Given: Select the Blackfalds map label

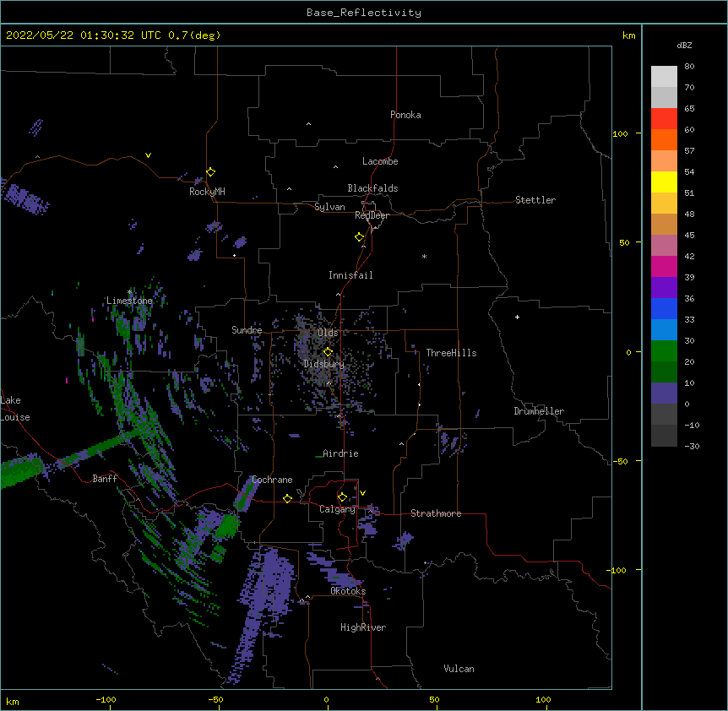Looking at the screenshot, I should [372, 188].
